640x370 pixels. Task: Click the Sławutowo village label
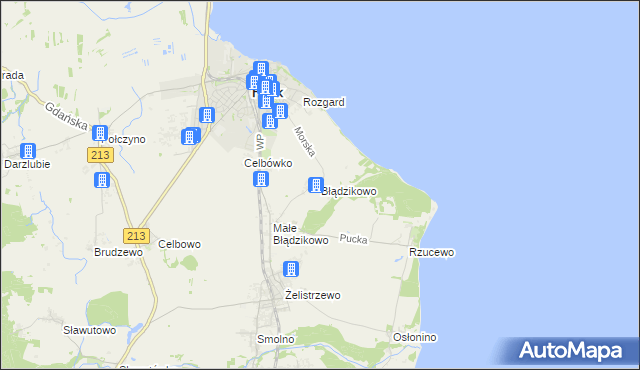89,330
